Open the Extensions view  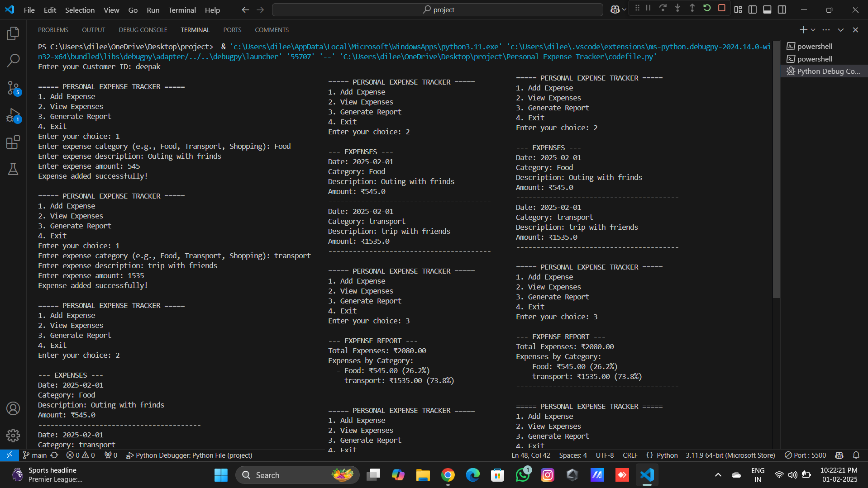pos(13,142)
